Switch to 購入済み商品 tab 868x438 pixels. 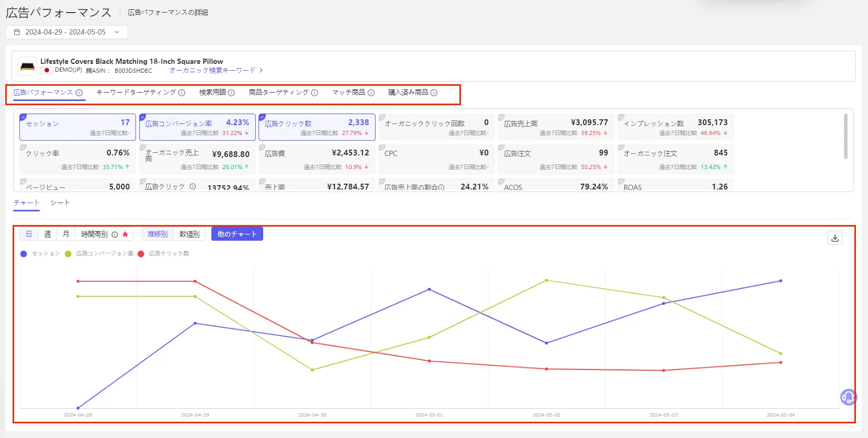408,93
